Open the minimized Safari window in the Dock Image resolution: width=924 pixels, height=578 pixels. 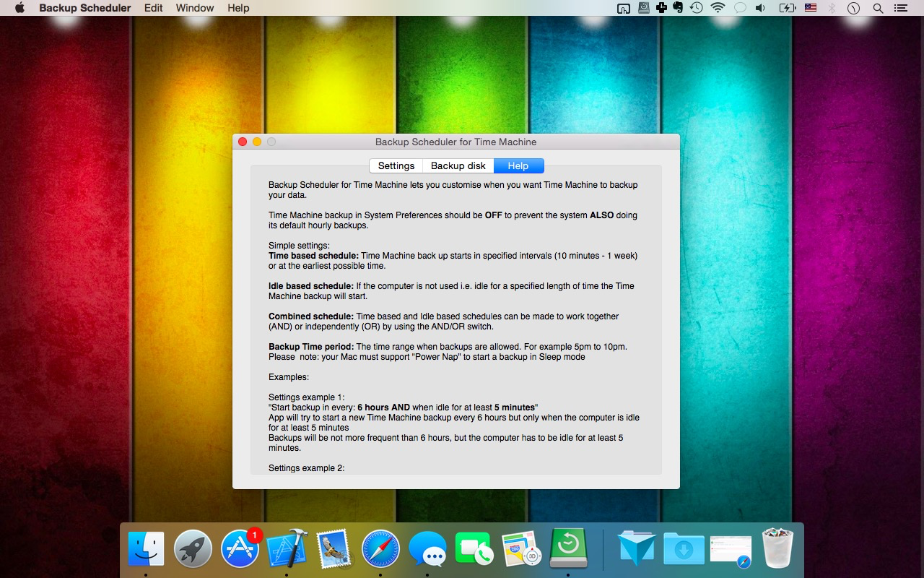click(731, 551)
